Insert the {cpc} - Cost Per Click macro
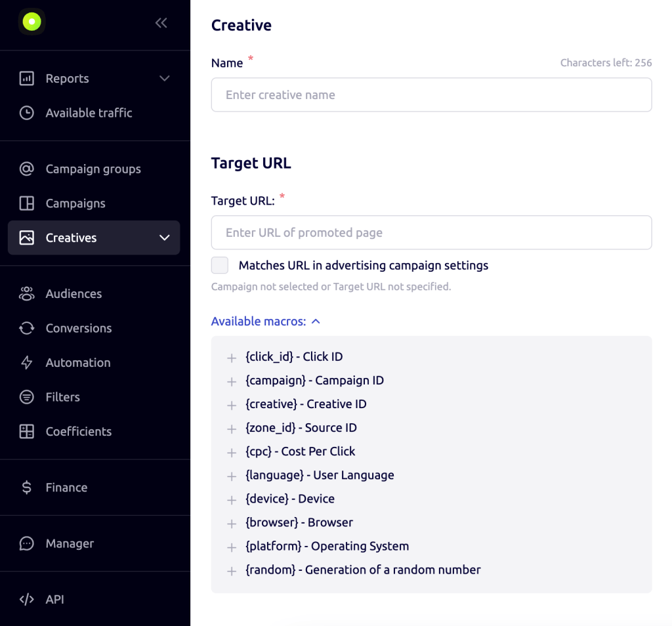 pyautogui.click(x=231, y=452)
